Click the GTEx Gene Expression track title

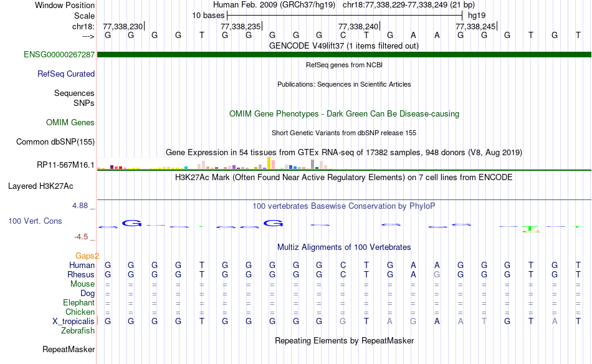344,152
